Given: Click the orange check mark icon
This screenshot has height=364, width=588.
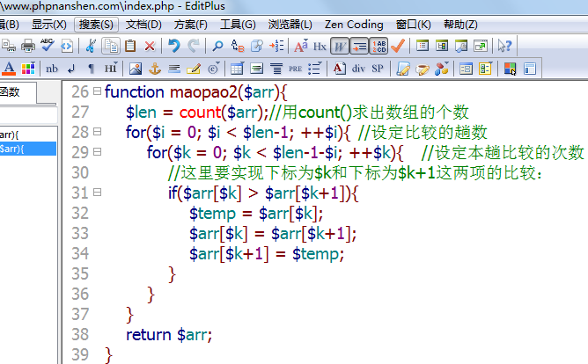Looking at the screenshot, I should (398, 46).
